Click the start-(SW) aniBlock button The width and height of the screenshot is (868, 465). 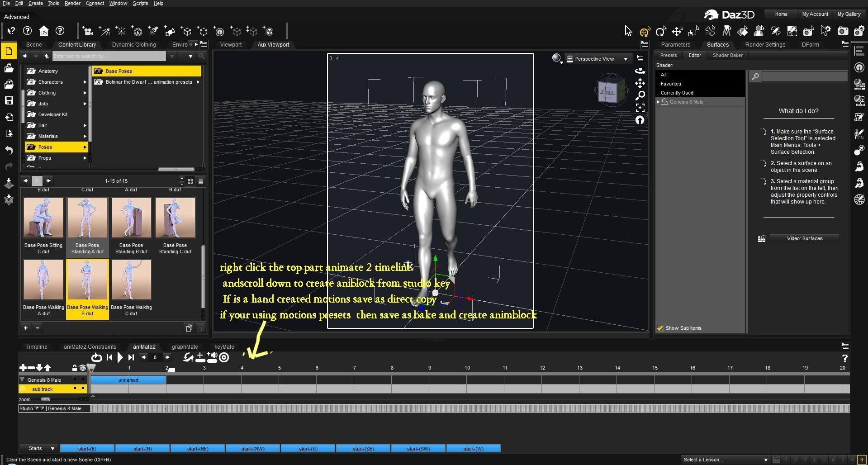[x=418, y=449]
